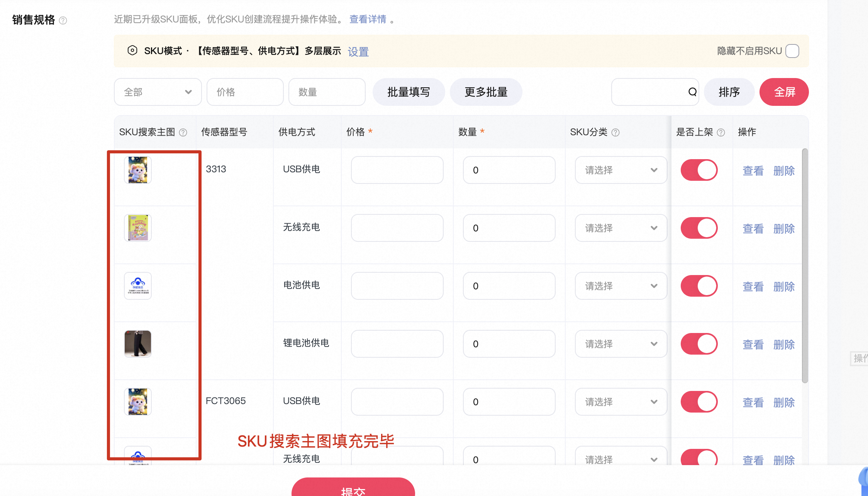Viewport: 868px width, 496px height.
Task: Click 查看 for 3313 USB供电 row
Action: pos(753,171)
